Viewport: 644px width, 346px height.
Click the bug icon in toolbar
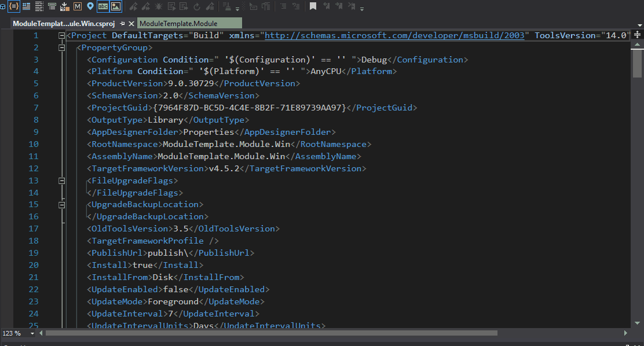pos(159,6)
